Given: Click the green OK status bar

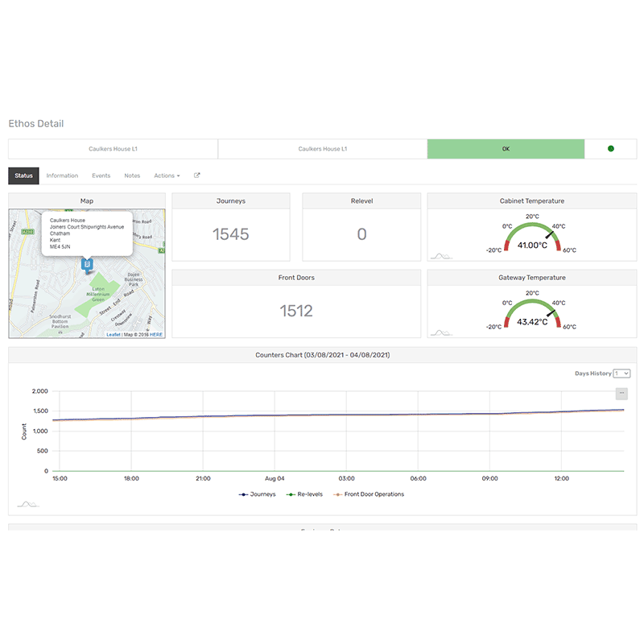Looking at the screenshot, I should click(506, 149).
